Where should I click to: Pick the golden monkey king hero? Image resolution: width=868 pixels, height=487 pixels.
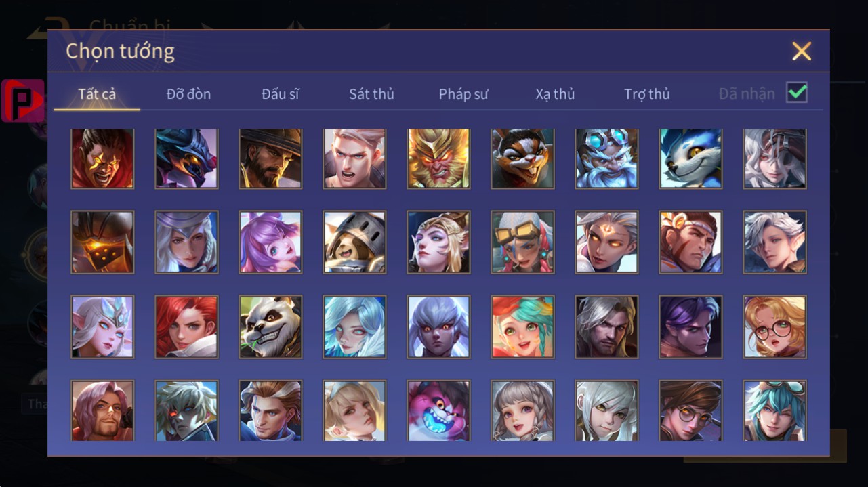(x=438, y=158)
